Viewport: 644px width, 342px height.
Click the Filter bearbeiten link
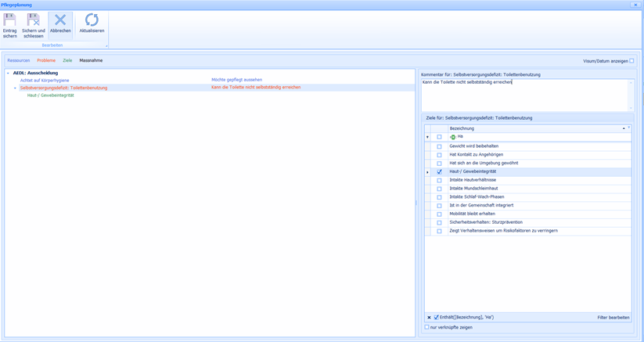coord(613,317)
